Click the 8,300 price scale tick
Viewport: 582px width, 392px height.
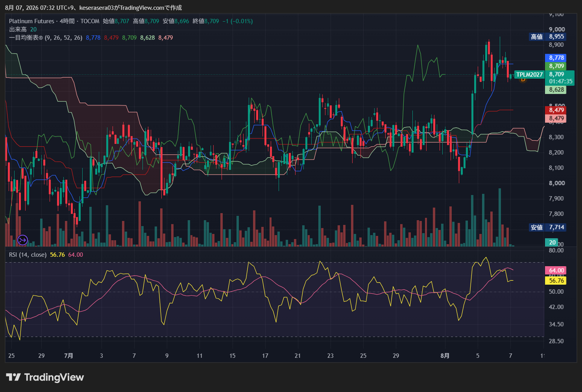pos(557,137)
